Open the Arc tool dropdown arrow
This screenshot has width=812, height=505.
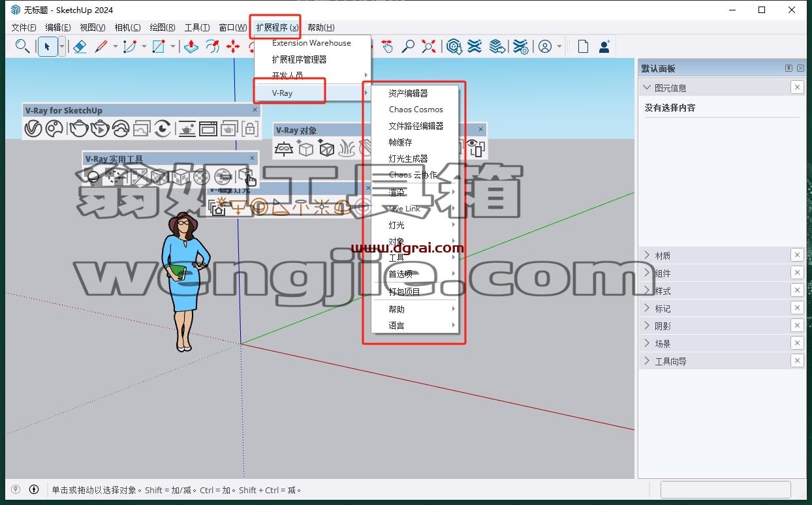pyautogui.click(x=144, y=46)
